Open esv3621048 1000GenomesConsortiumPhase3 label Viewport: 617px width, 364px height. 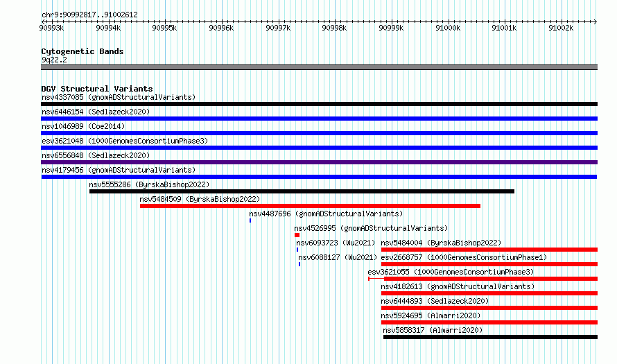(x=125, y=141)
